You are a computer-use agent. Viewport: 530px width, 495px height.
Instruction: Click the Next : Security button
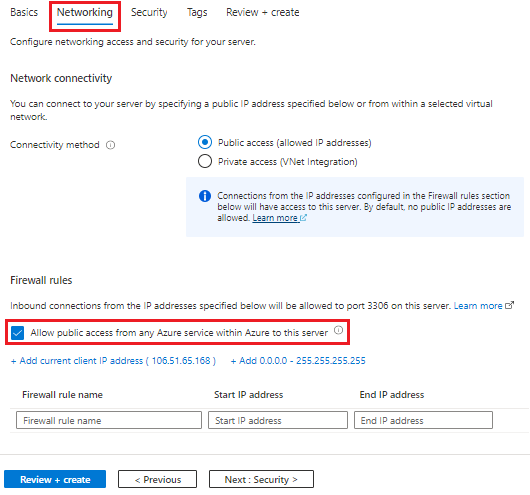click(x=261, y=479)
